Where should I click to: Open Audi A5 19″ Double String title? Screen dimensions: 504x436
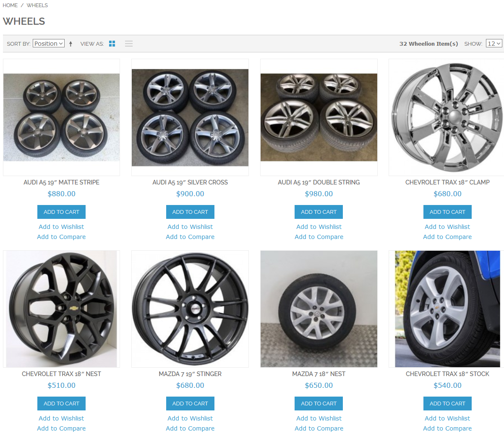tap(319, 182)
